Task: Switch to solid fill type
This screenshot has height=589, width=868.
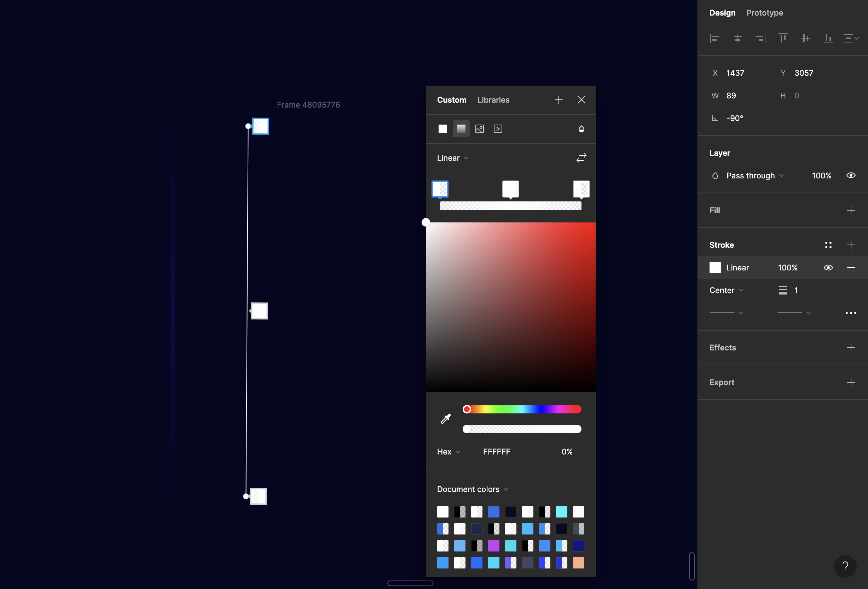Action: [x=442, y=129]
